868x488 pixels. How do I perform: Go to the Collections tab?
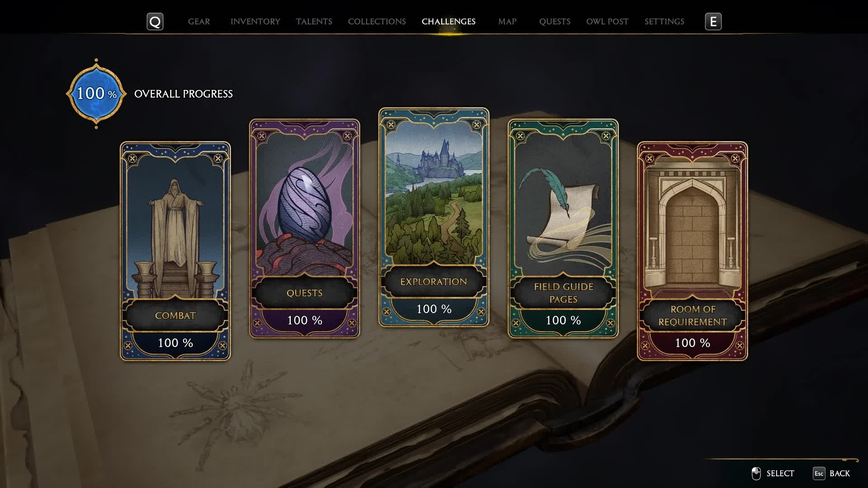click(377, 22)
